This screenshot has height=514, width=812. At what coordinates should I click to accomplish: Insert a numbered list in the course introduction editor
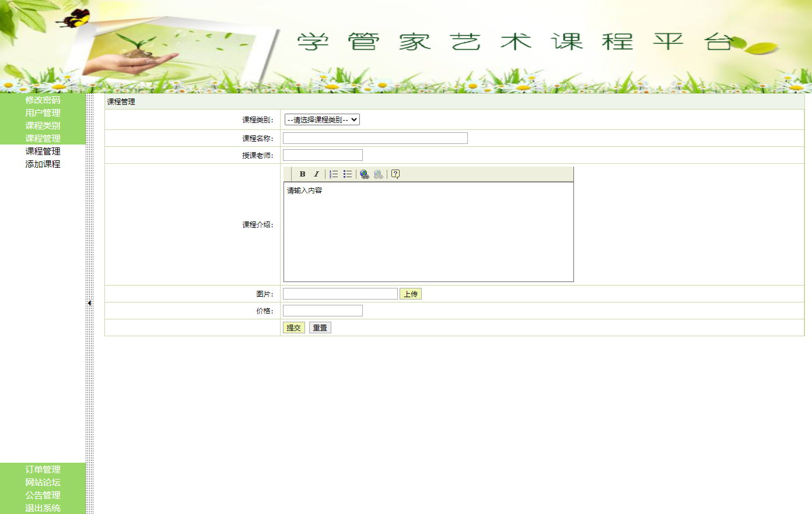(334, 173)
